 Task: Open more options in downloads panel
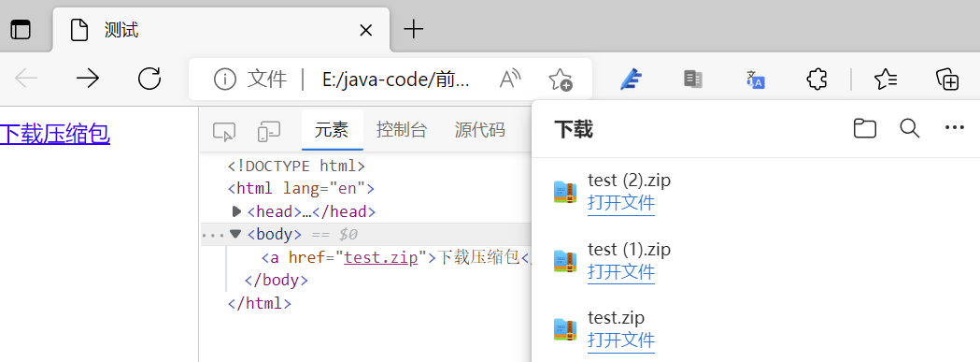click(955, 128)
